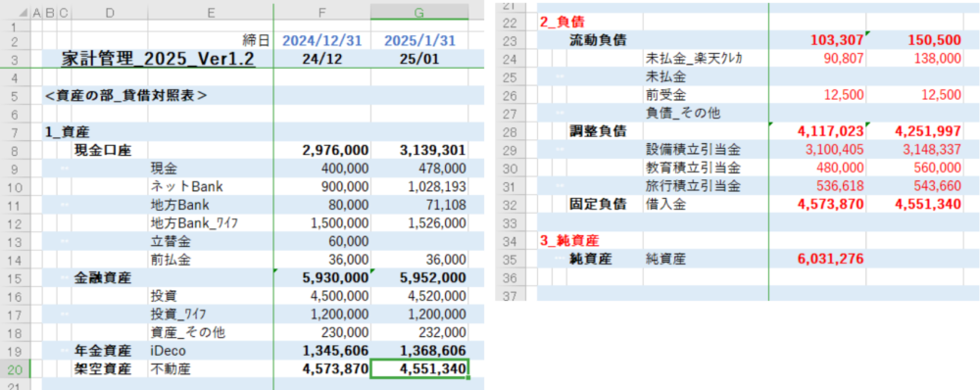Click date cell 2025/1/31
Viewport: 980px width, 390px height.
[x=419, y=40]
